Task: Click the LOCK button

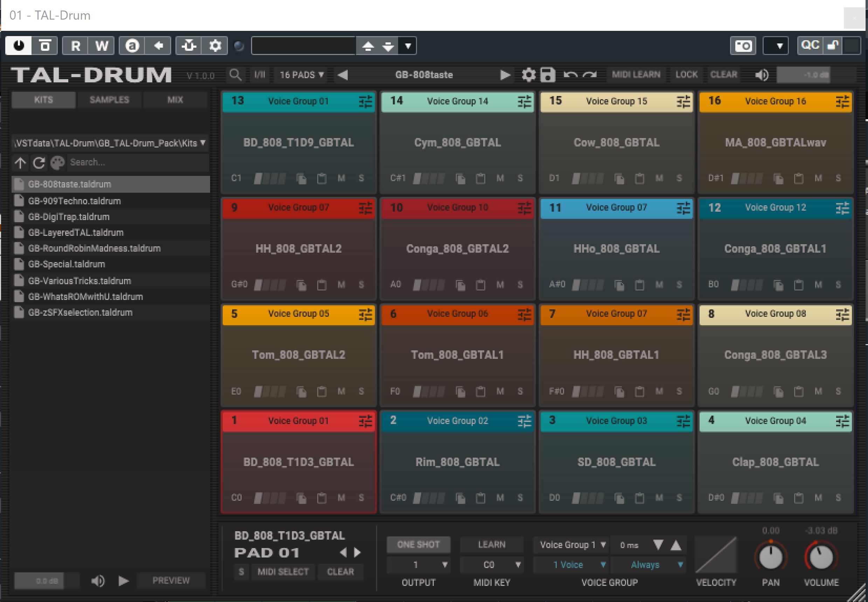Action: point(686,75)
